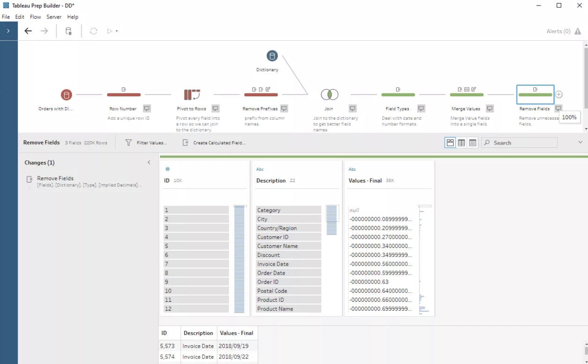588x364 pixels.
Task: Select the Orders with Di... input step
Action: point(66,95)
